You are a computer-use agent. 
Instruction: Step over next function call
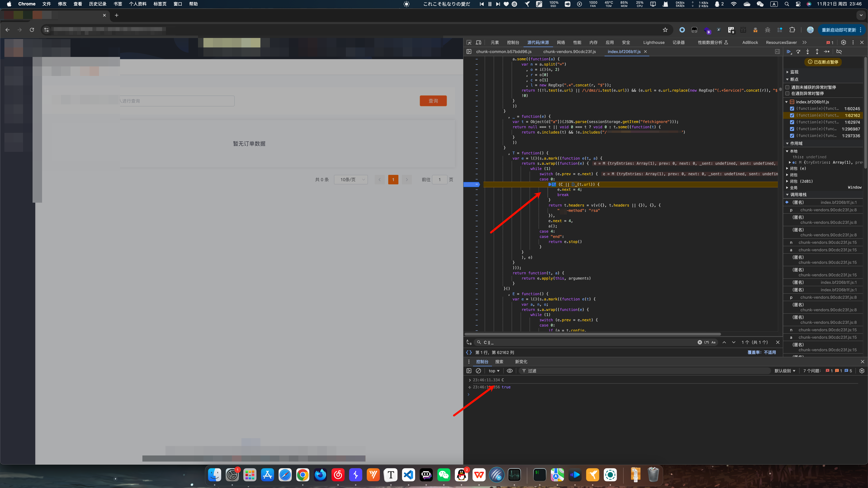pyautogui.click(x=798, y=52)
